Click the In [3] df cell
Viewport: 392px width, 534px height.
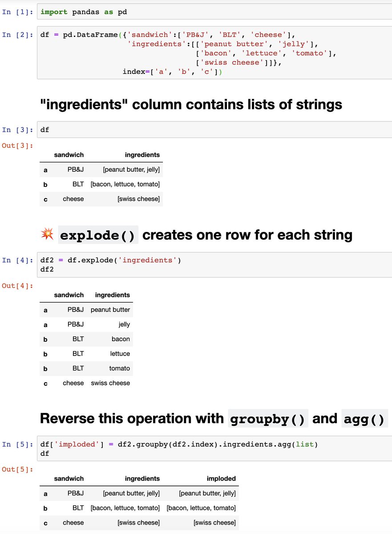pyautogui.click(x=214, y=130)
